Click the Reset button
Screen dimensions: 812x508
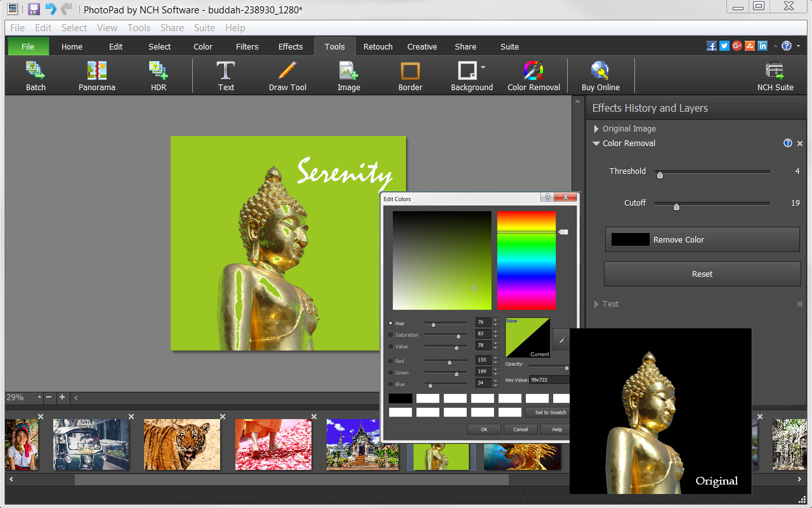point(702,274)
